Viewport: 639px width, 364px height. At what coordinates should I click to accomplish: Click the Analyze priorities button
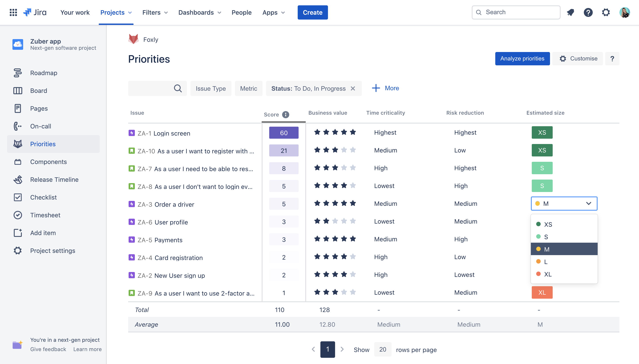[522, 58]
